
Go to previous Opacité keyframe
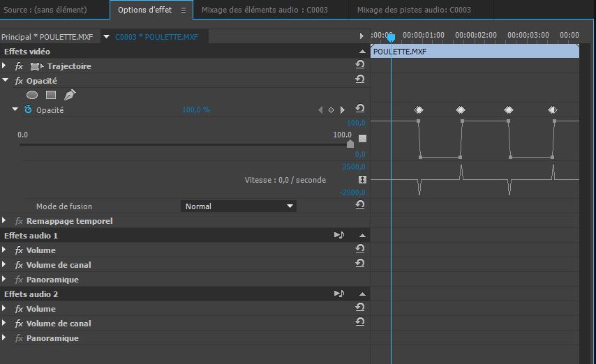pos(321,110)
